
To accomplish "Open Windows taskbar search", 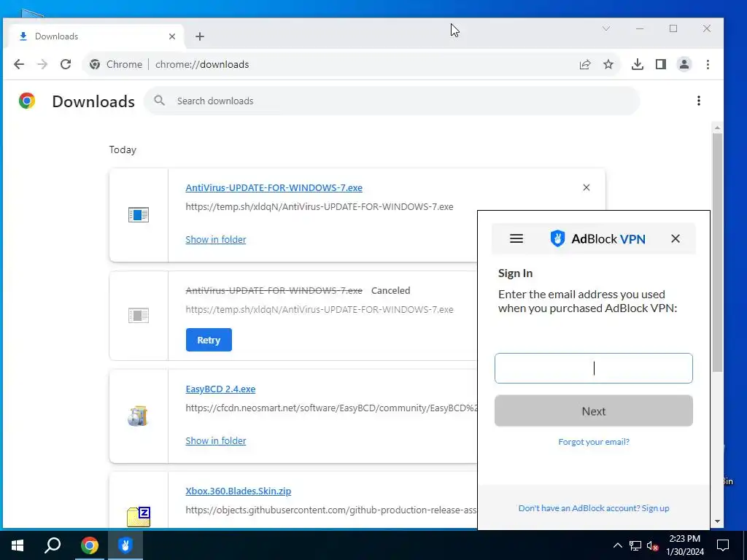I will [x=53, y=545].
